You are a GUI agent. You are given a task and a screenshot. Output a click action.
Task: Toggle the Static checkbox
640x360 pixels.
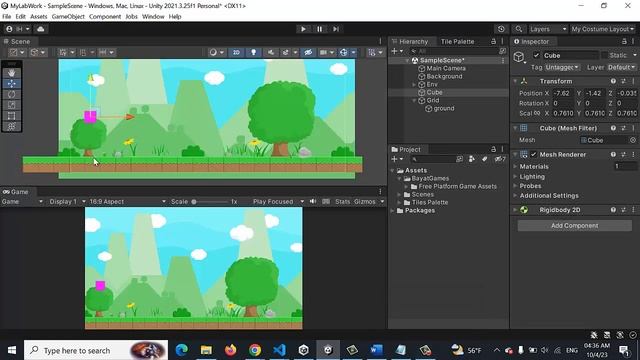tap(604, 55)
